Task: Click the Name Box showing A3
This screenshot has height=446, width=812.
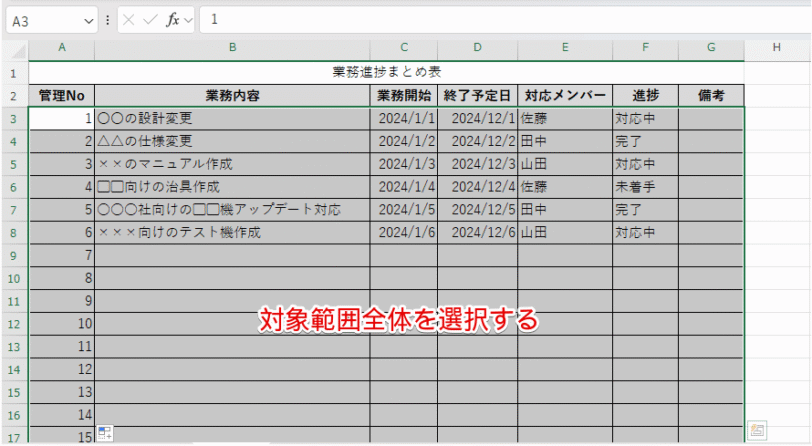Action: tap(52, 21)
